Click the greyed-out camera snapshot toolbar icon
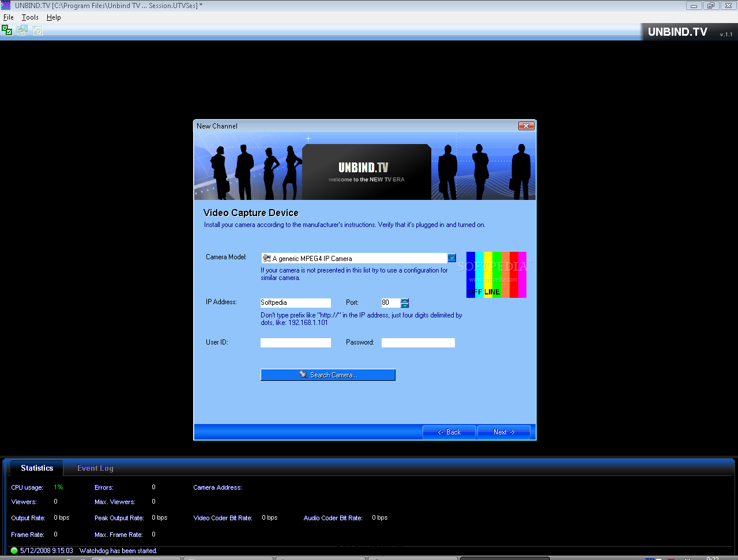738x560 pixels. [37, 30]
